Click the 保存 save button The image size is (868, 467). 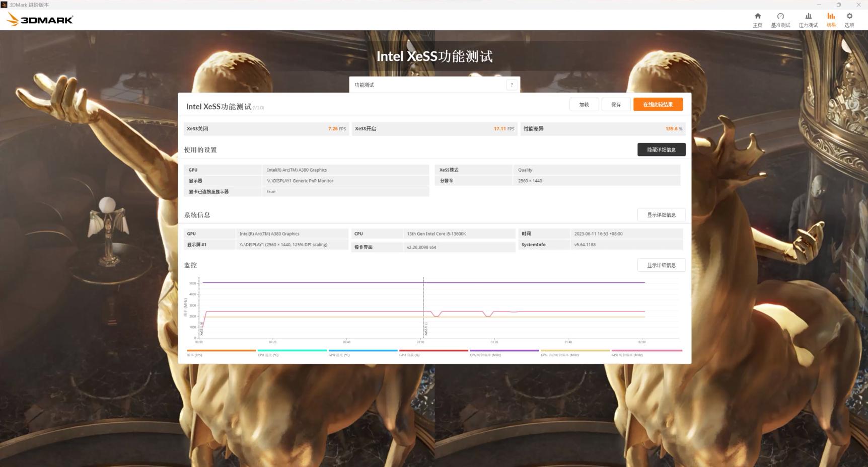[616, 105]
